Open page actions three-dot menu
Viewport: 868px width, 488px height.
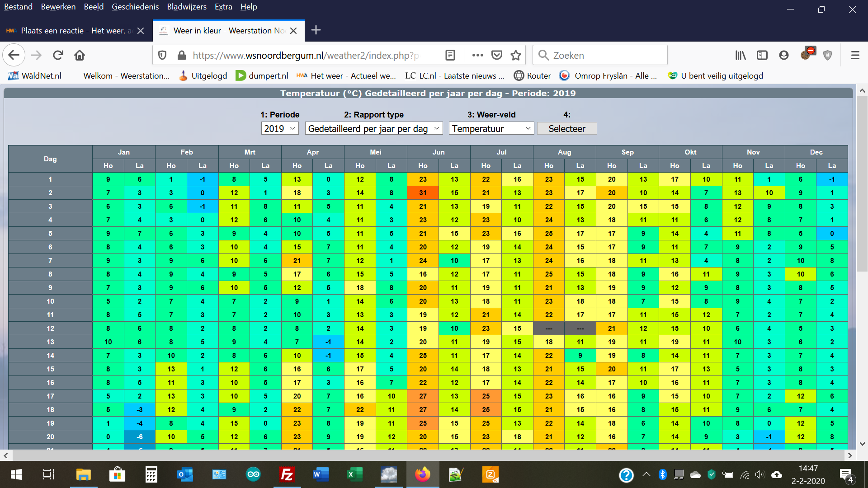pyautogui.click(x=477, y=55)
